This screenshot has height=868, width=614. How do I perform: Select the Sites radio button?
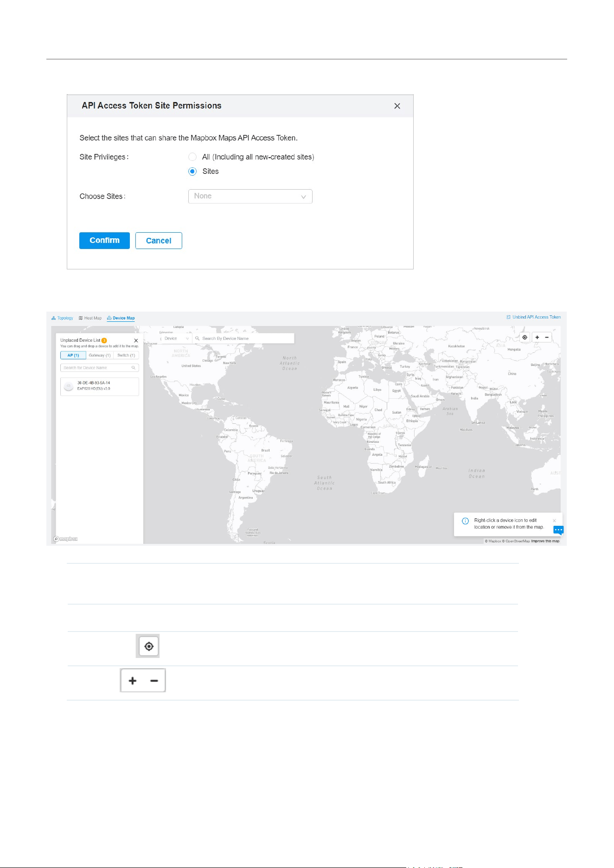(192, 171)
